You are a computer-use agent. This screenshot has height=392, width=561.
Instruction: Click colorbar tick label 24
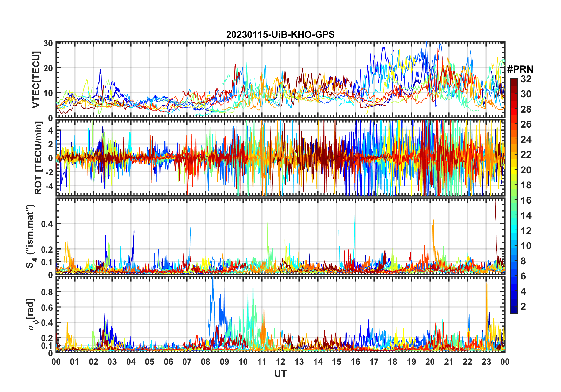tap(526, 139)
